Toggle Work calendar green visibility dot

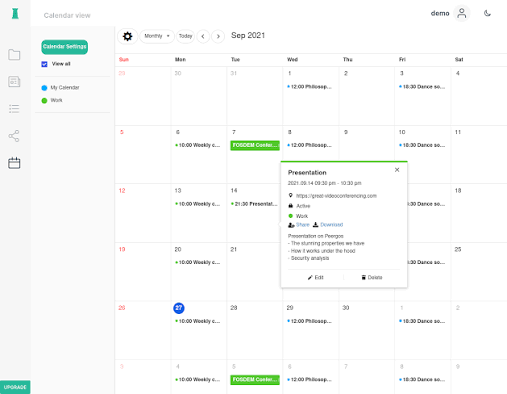[x=44, y=101]
